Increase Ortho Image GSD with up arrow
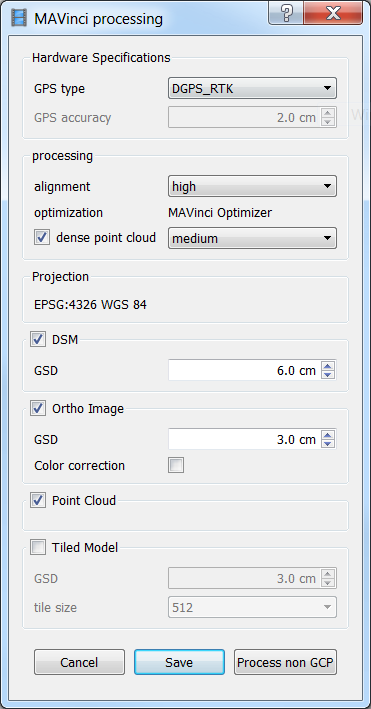Screen dimensions: 371x709 tap(329, 435)
